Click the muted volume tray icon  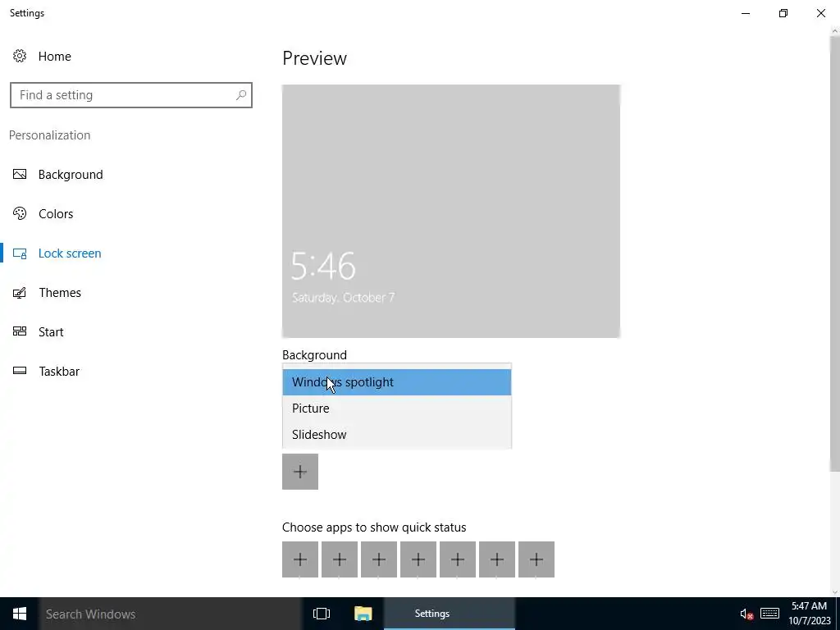coord(746,614)
